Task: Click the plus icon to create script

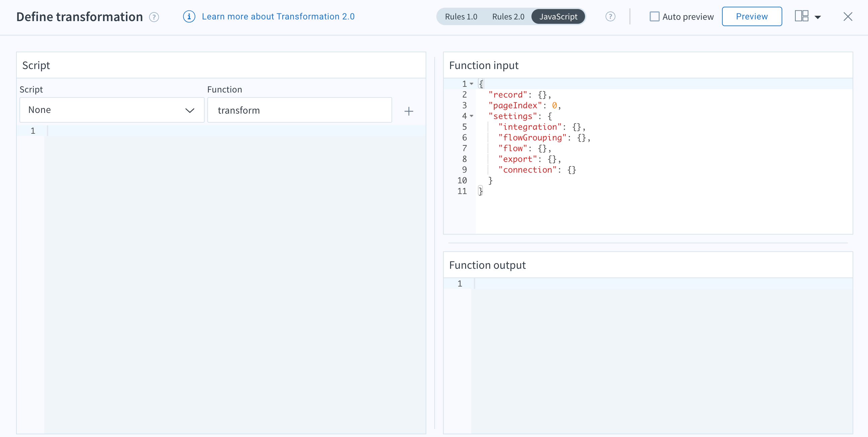Action: 409,111
